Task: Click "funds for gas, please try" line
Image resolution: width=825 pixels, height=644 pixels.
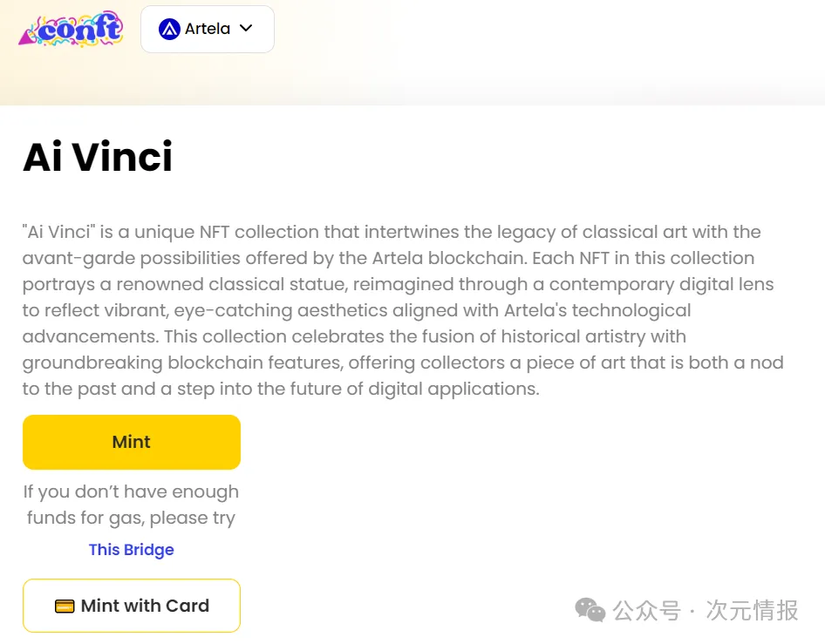Action: click(x=131, y=518)
